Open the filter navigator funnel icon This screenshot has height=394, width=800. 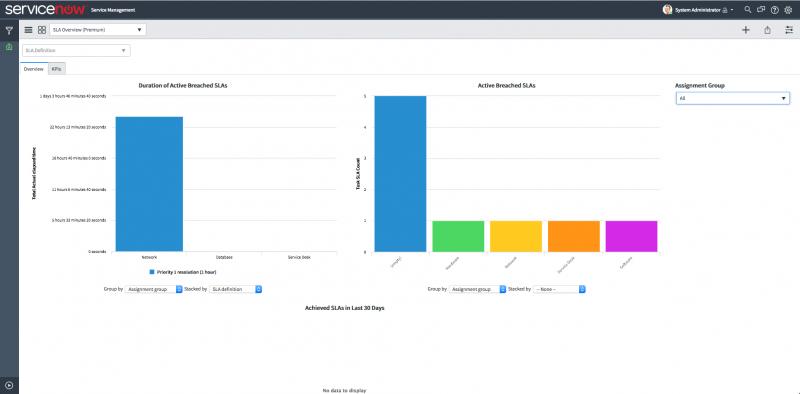point(9,31)
